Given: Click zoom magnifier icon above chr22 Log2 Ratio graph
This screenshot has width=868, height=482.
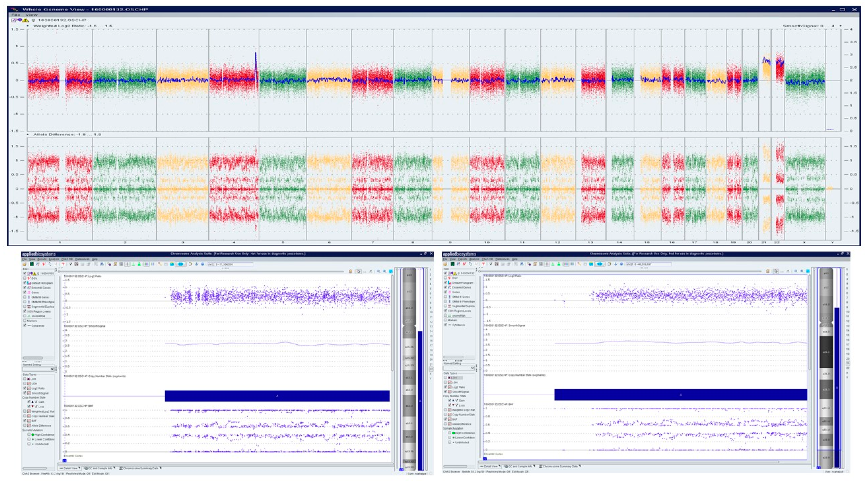Looking at the screenshot, I should point(379,271).
